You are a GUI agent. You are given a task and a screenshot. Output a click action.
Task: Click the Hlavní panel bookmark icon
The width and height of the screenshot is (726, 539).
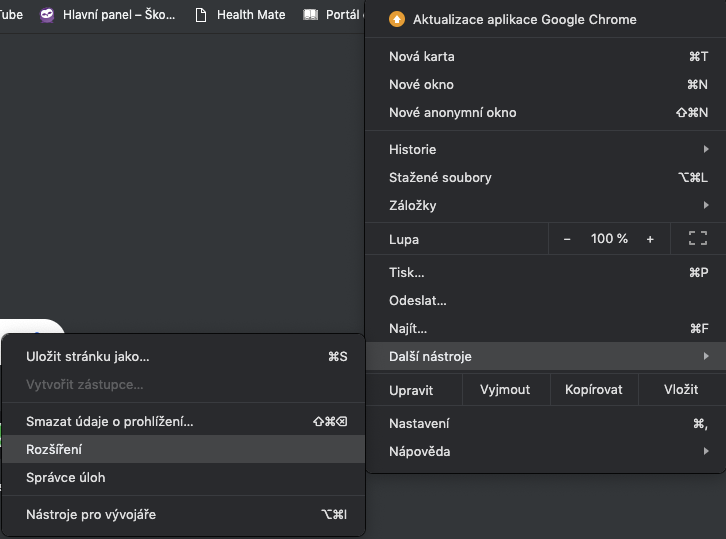click(x=47, y=15)
